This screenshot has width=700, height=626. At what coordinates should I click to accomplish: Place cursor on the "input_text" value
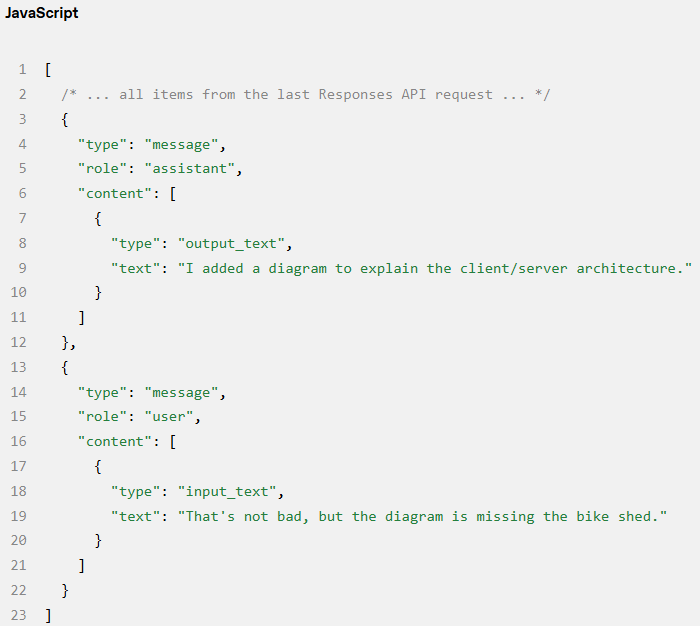point(230,491)
